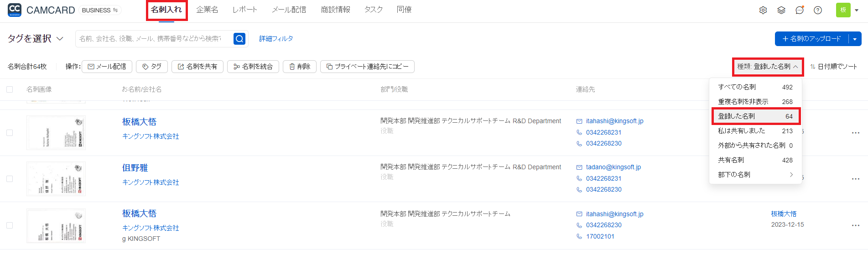868x255 pixels.
Task: Expand the タグを選択 dropdown
Action: (x=35, y=39)
